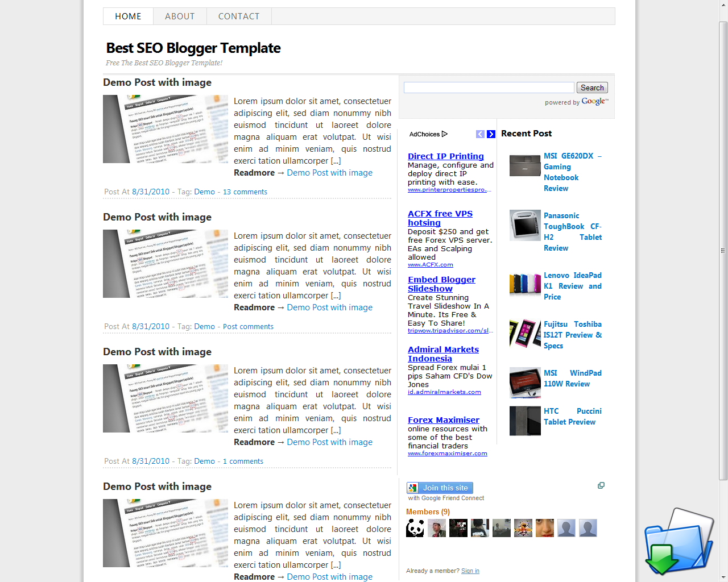Click the Google Friend Connect logo icon
This screenshot has width=728, height=582.
413,488
